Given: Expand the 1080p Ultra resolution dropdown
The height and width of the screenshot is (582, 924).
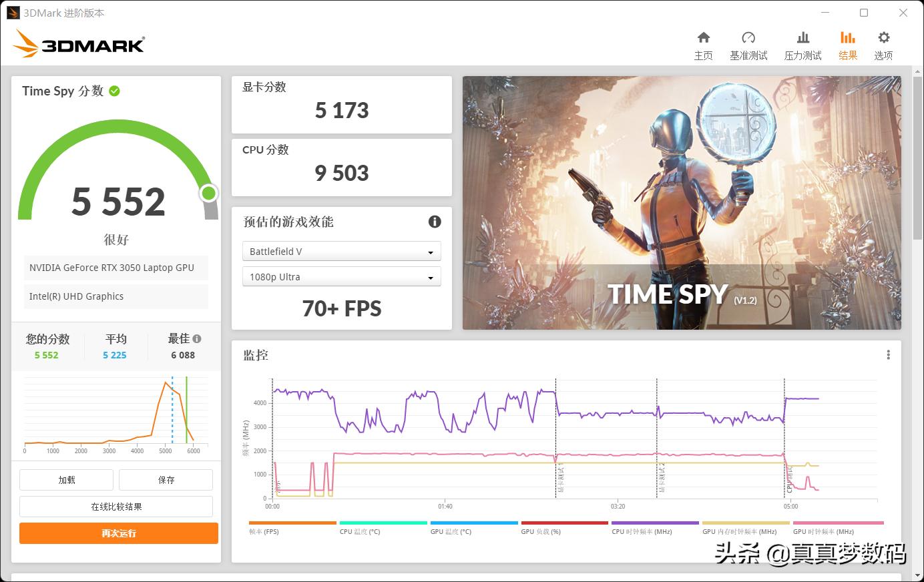Looking at the screenshot, I should 341,277.
